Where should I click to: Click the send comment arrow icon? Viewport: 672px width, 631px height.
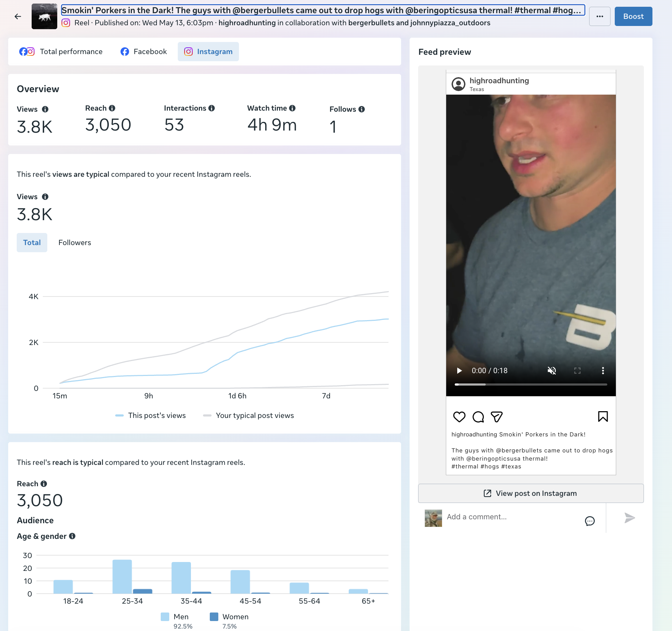[x=629, y=518]
